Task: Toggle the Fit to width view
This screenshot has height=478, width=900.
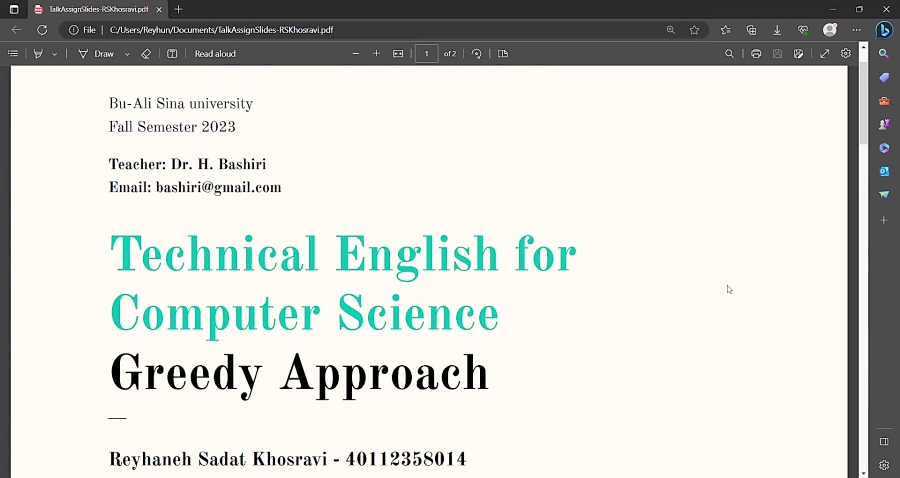Action: point(398,54)
